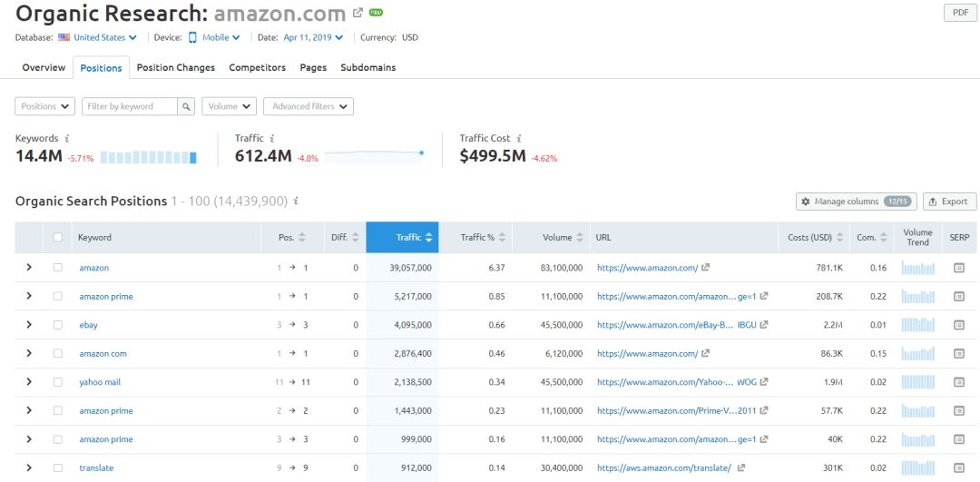The width and height of the screenshot is (980, 482).
Task: Open external link icon for aws translate URL
Action: 741,468
